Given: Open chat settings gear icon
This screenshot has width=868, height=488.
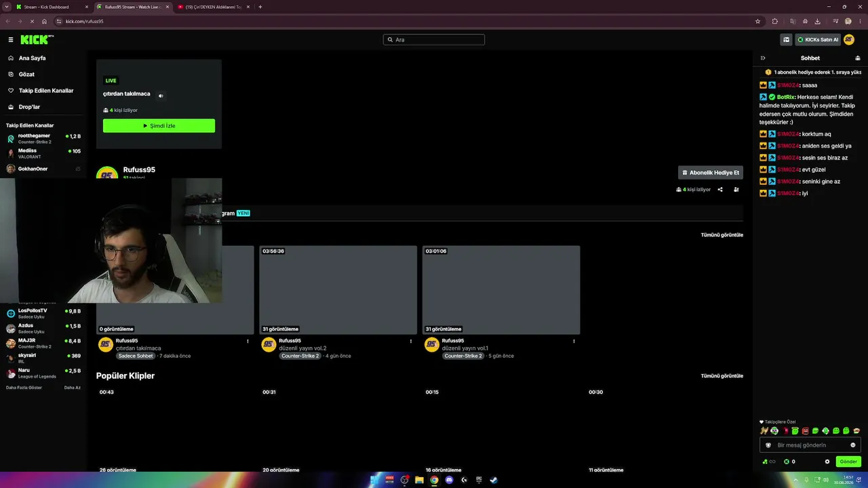Looking at the screenshot, I should click(827, 462).
